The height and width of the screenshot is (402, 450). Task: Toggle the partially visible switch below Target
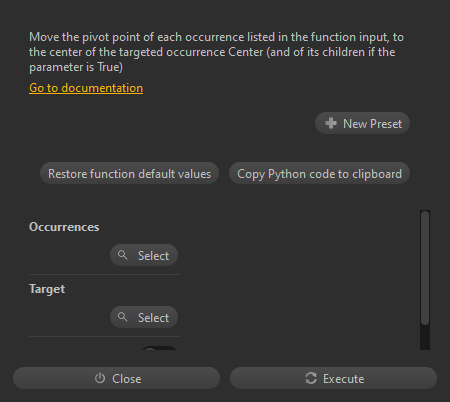pyautogui.click(x=159, y=348)
